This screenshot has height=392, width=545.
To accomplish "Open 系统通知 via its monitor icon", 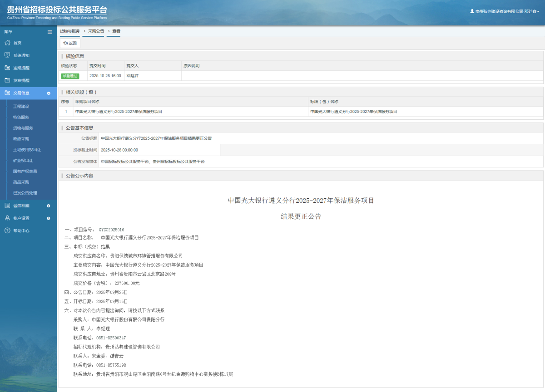I will pyautogui.click(x=7, y=55).
